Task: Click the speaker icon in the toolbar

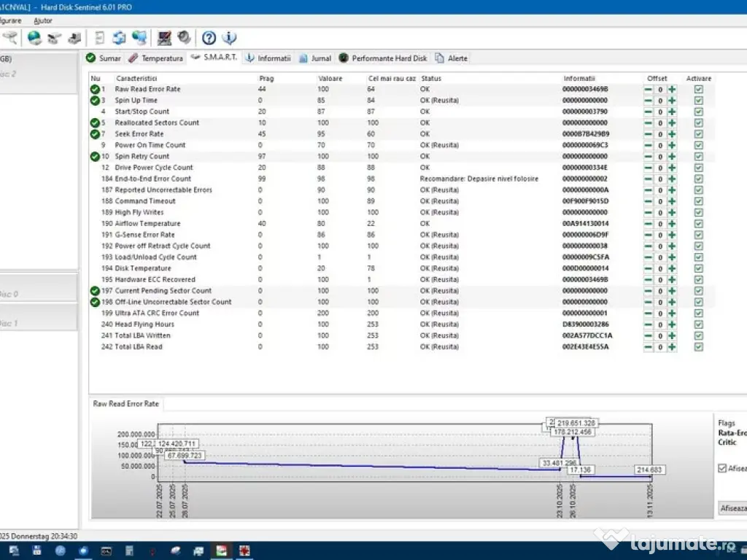Action: click(184, 38)
